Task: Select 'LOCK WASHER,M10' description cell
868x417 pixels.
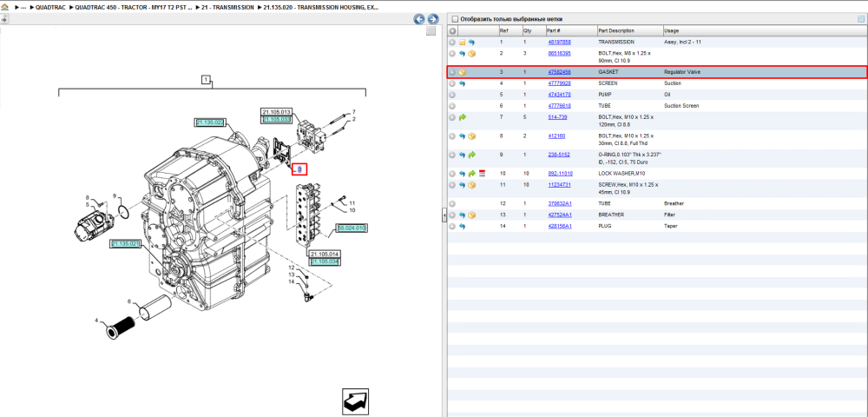Action: pos(621,174)
